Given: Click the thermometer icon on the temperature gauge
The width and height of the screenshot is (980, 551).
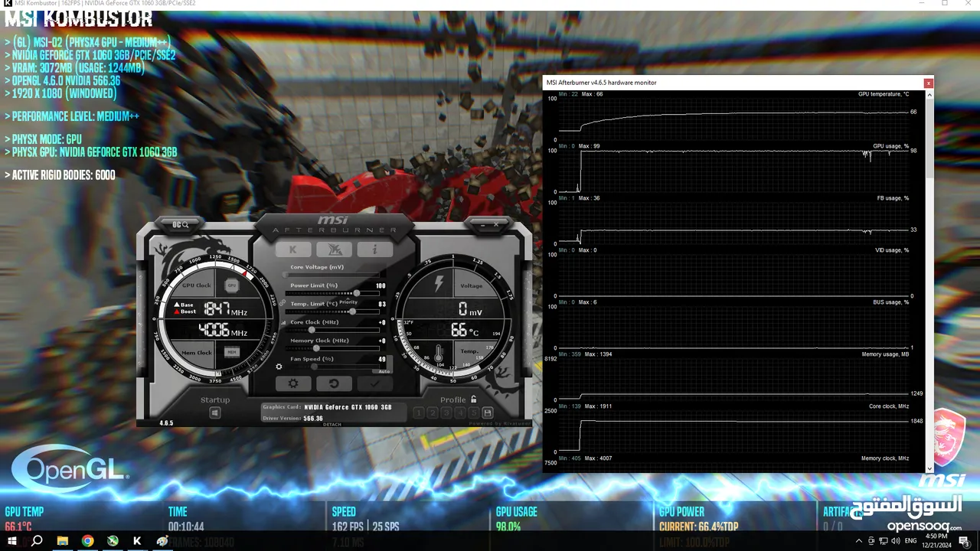Looking at the screenshot, I should pyautogui.click(x=439, y=354).
